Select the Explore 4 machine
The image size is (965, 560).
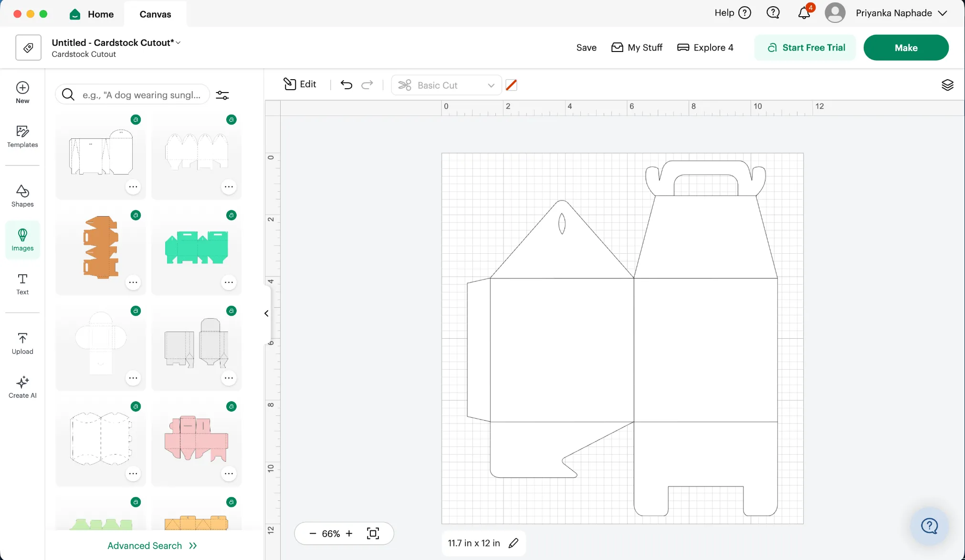(705, 47)
